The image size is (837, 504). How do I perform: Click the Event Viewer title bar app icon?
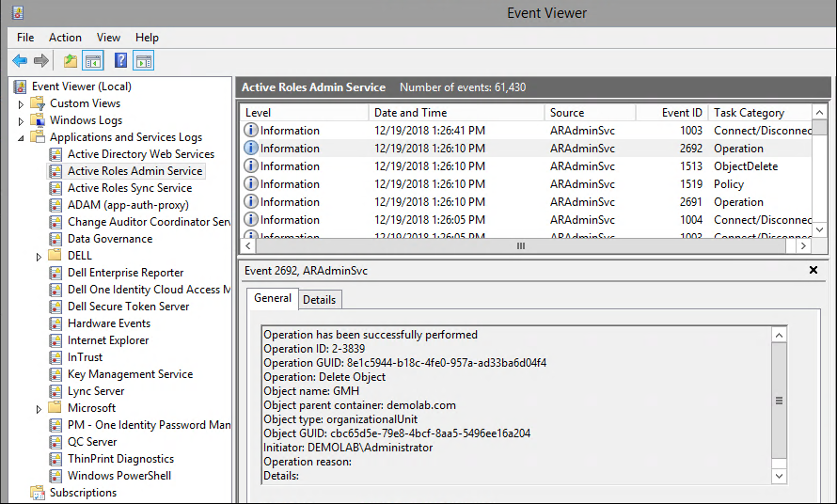(18, 12)
